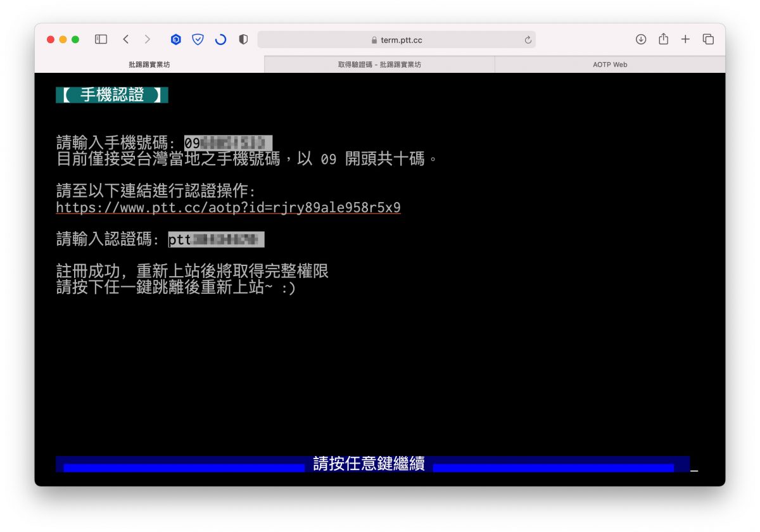Minimize the window with yellow button

tap(63, 39)
